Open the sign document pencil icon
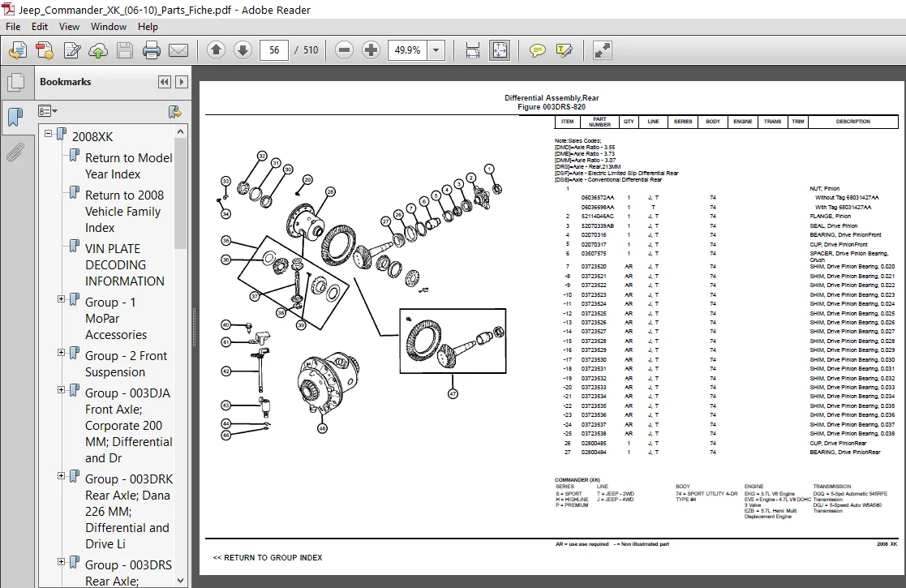Screen dimensions: 906x588 click(71, 51)
